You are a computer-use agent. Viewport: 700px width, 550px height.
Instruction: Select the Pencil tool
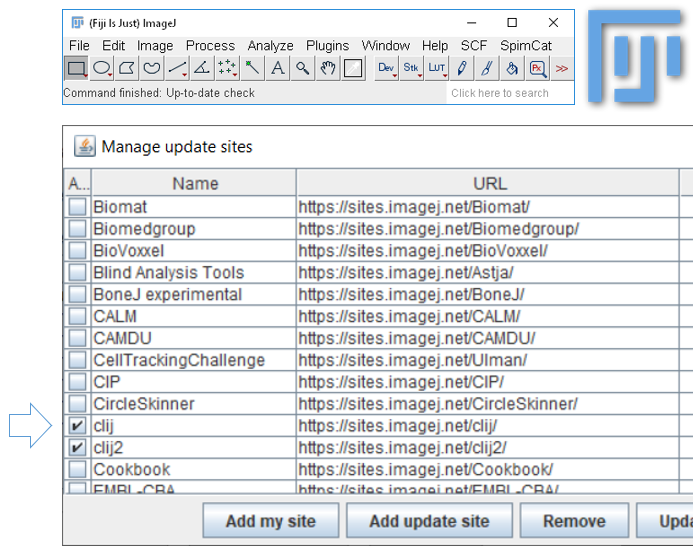point(461,68)
